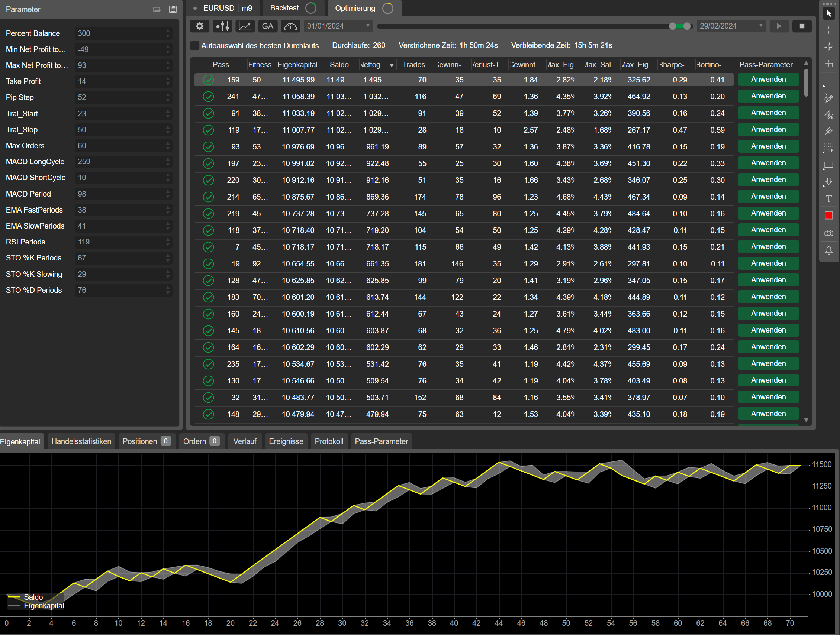Toggle checkmark for pass 241

point(209,96)
